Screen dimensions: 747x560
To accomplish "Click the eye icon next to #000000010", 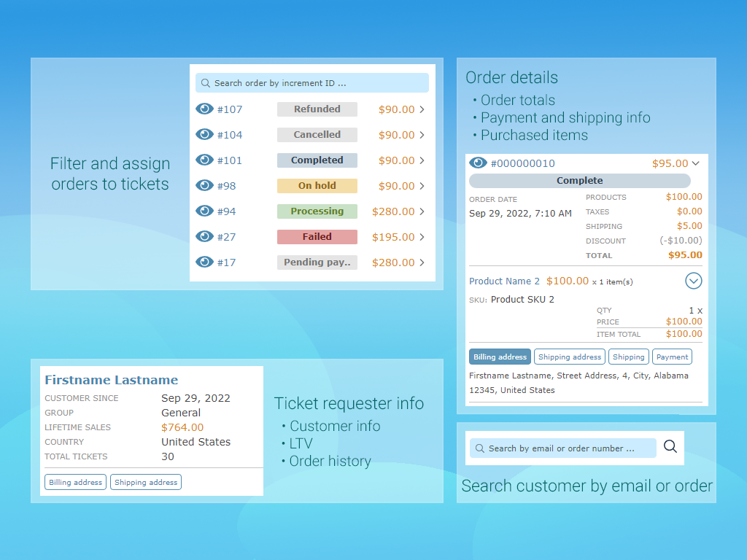I will pyautogui.click(x=478, y=163).
